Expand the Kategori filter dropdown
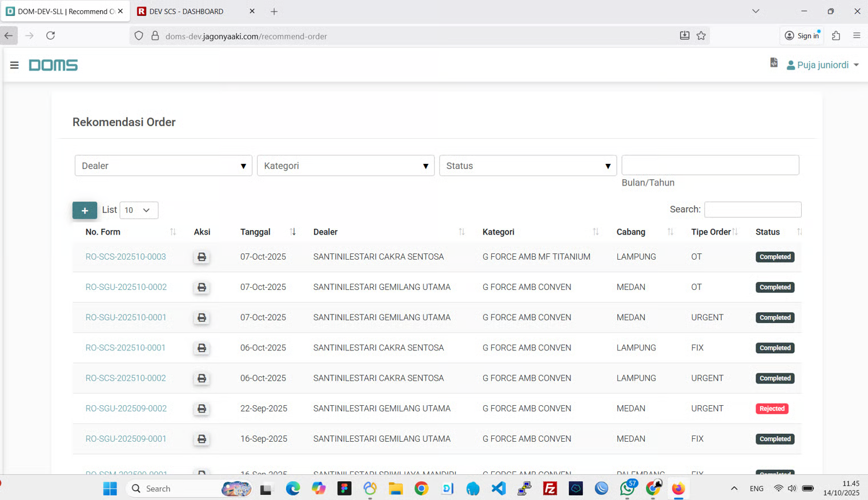 click(345, 166)
